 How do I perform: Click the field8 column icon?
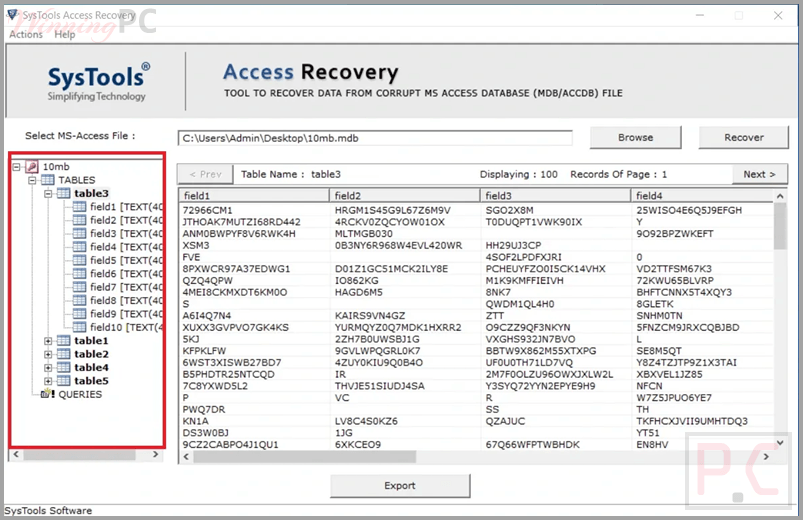click(x=79, y=300)
